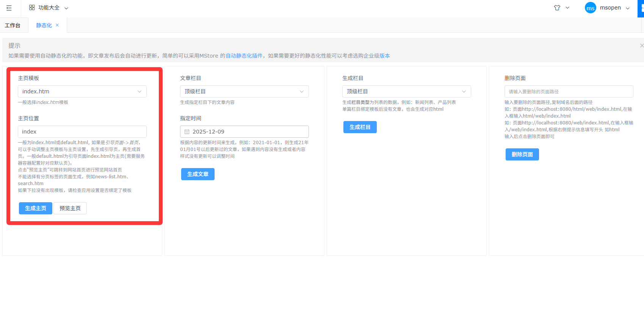This screenshot has height=335, width=644.
Task: Click the 预览主页 button
Action: point(70,208)
